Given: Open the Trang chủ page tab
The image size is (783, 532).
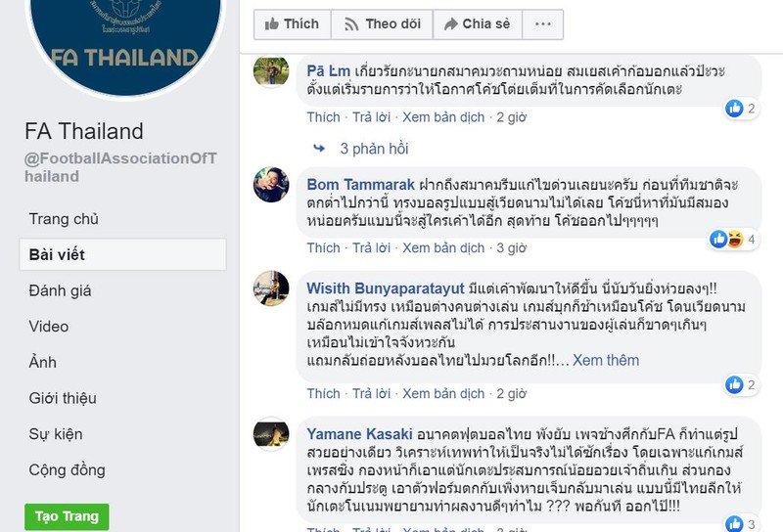Looking at the screenshot, I should (64, 219).
